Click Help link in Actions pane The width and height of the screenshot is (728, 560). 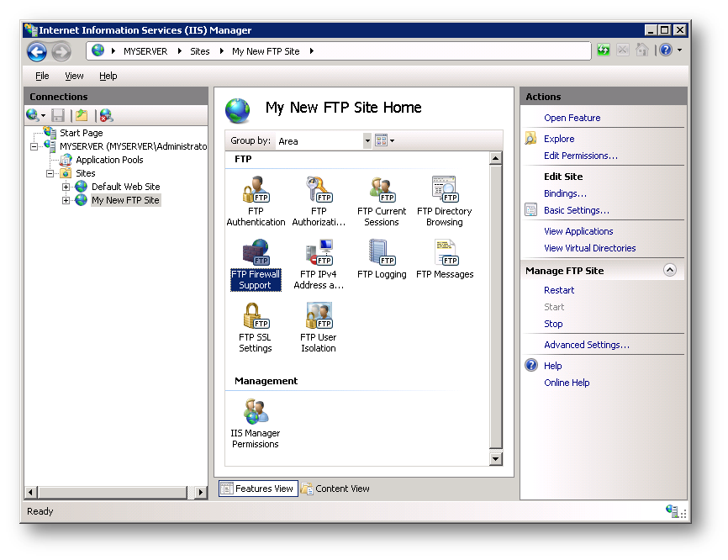coord(552,366)
